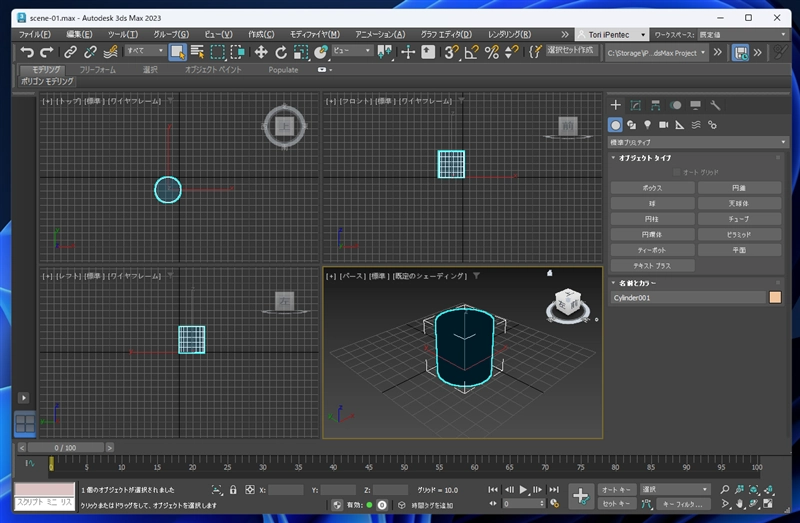Click the Redo arrow icon
The height and width of the screenshot is (523, 800).
(x=46, y=52)
